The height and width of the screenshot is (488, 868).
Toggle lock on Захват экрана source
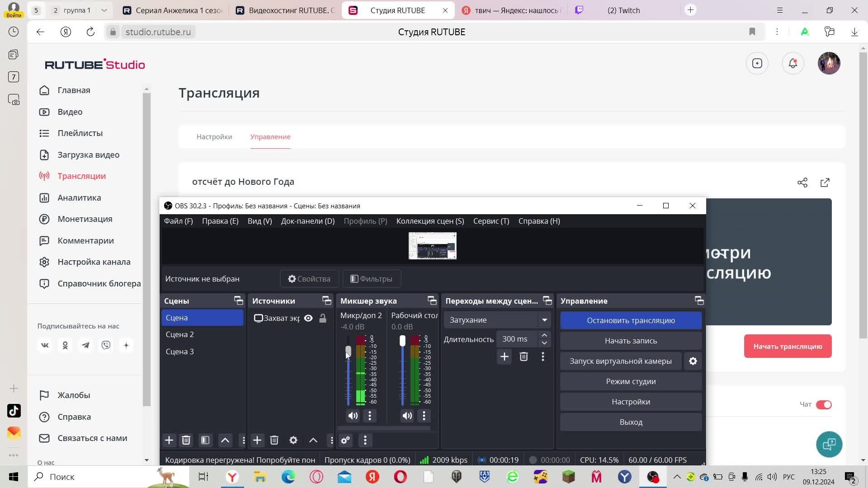[x=323, y=318]
